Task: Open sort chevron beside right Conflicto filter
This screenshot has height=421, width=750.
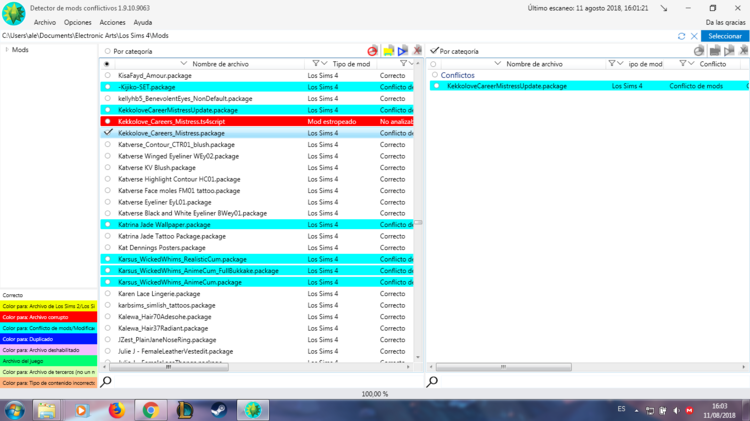Action: point(691,63)
